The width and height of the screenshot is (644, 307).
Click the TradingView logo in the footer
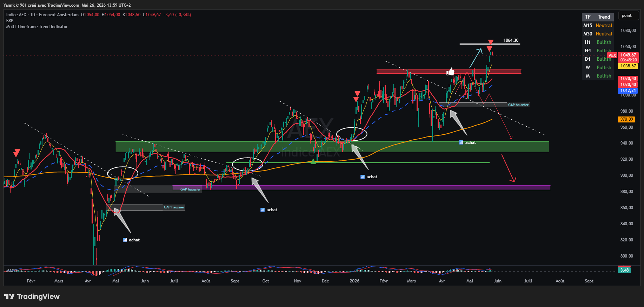(32, 296)
